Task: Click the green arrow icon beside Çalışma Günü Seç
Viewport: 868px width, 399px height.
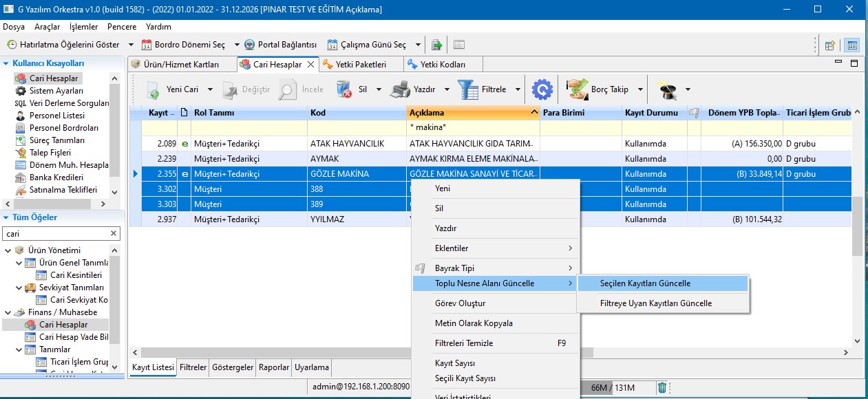Action: (436, 45)
